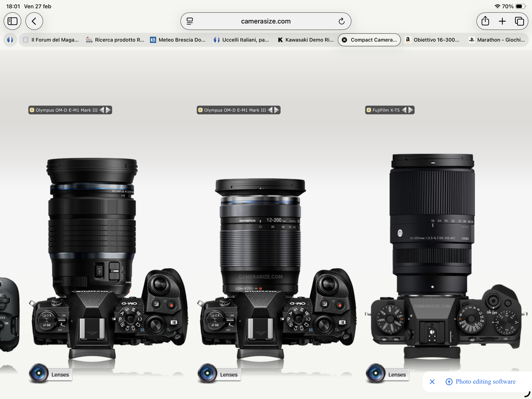Switch to the Uccelli Italiani tab
The image size is (532, 399).
click(241, 40)
